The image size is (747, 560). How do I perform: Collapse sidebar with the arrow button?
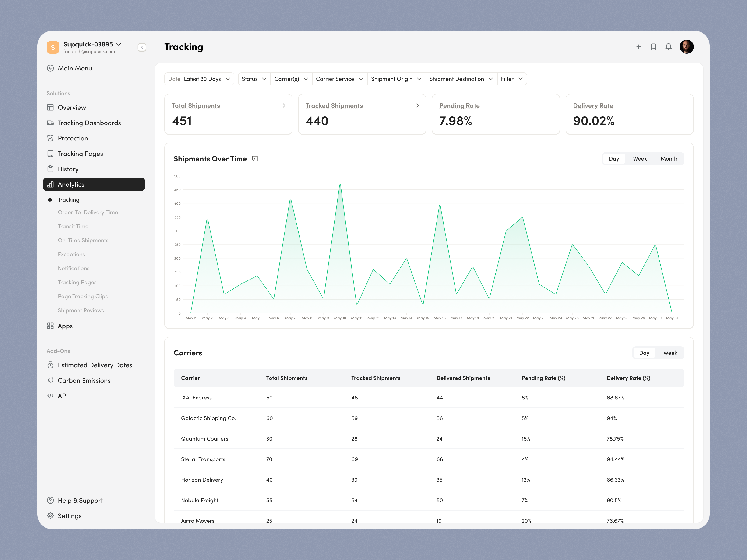142,47
